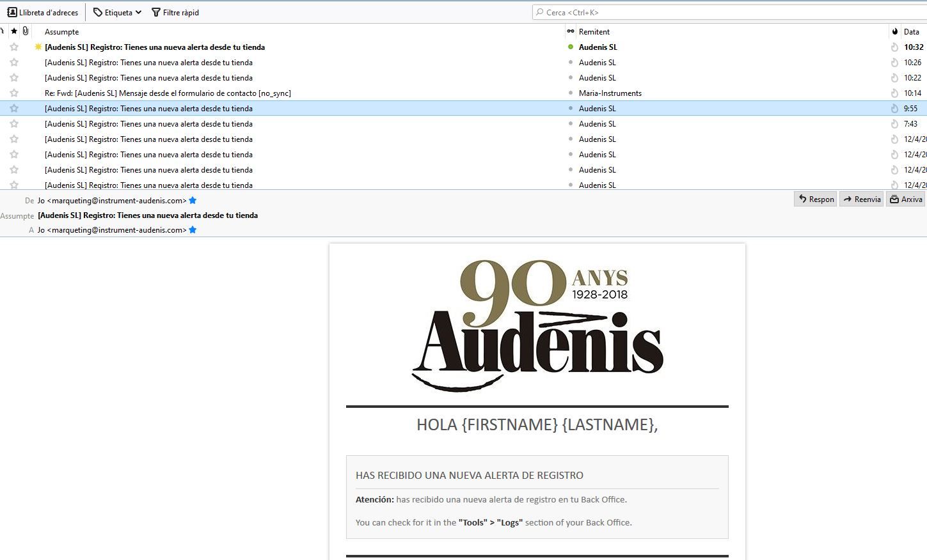The width and height of the screenshot is (927, 560).
Task: Star the message received at 7:43
Action: pyautogui.click(x=14, y=123)
